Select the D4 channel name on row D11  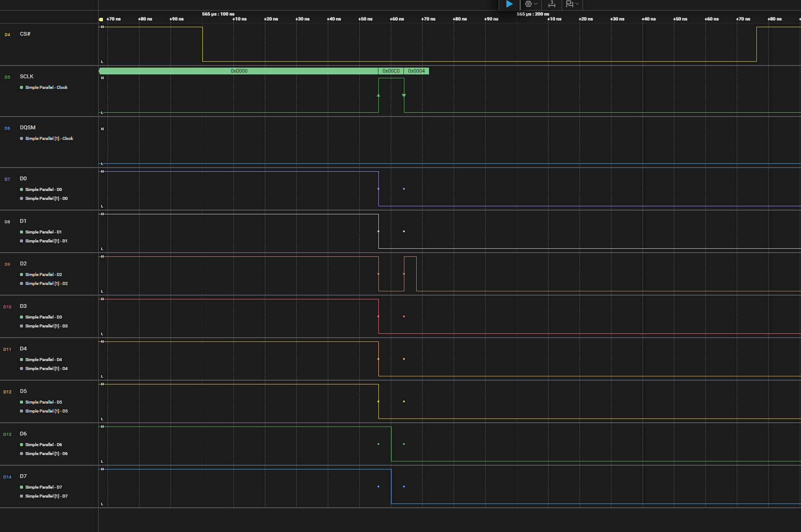[23, 349]
